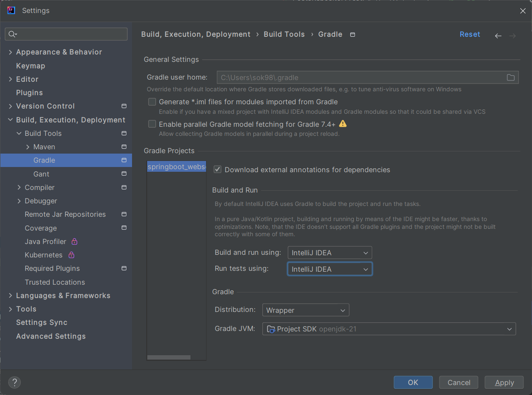532x395 pixels.
Task: Open the Keymap settings page
Action: pyautogui.click(x=31, y=66)
